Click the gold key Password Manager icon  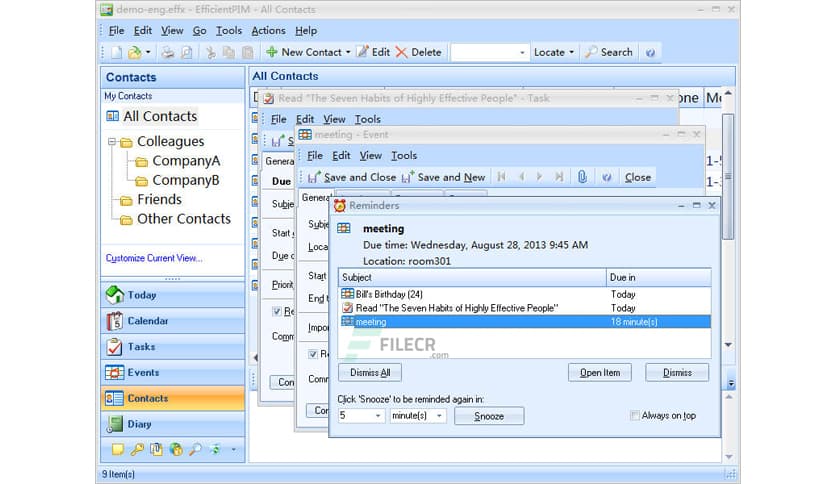(137, 449)
